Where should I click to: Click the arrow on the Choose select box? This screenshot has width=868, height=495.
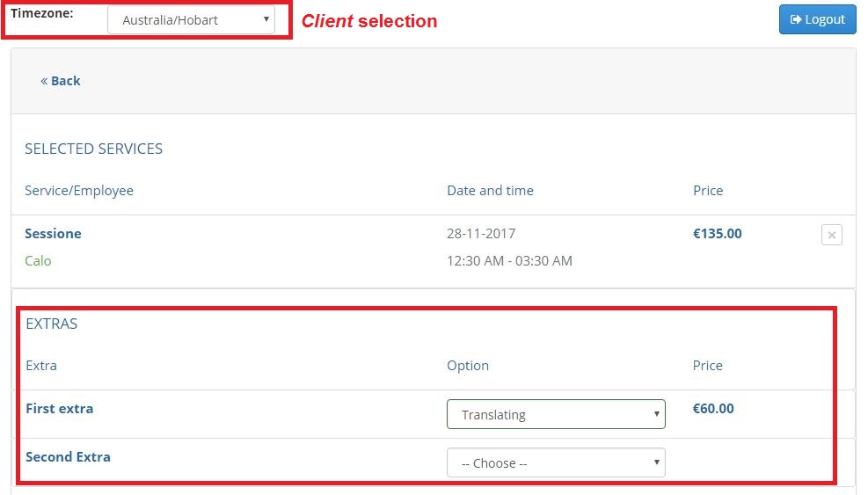point(657,462)
